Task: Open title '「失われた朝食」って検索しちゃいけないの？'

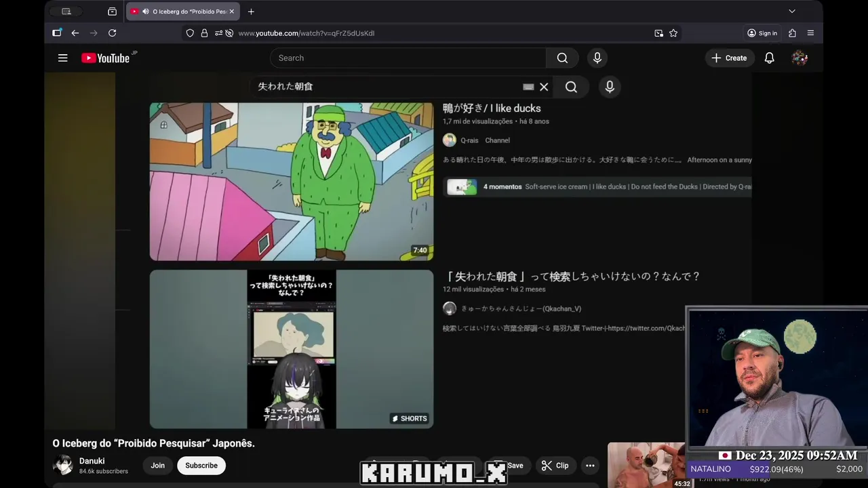Action: 572,277
